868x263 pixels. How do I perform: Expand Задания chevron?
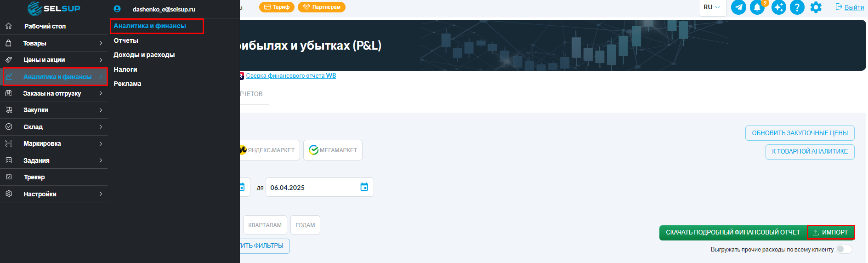[x=101, y=160]
